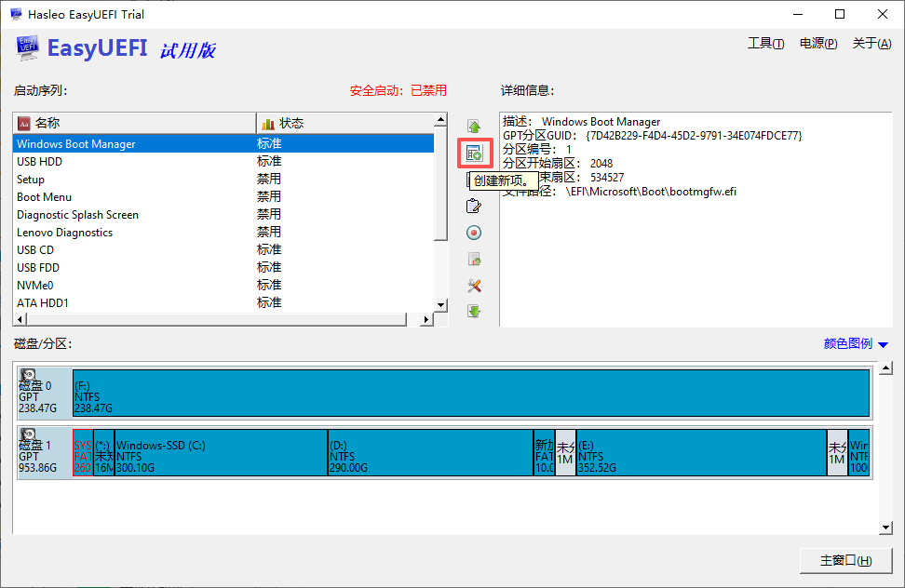Click the edit entry clipboard icon

[x=474, y=206]
